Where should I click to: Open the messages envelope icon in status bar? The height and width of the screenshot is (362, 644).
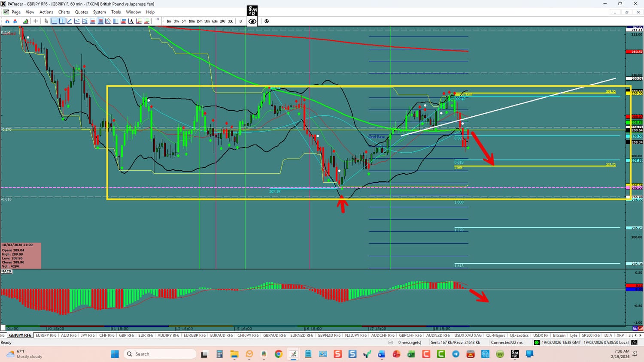[x=390, y=342]
